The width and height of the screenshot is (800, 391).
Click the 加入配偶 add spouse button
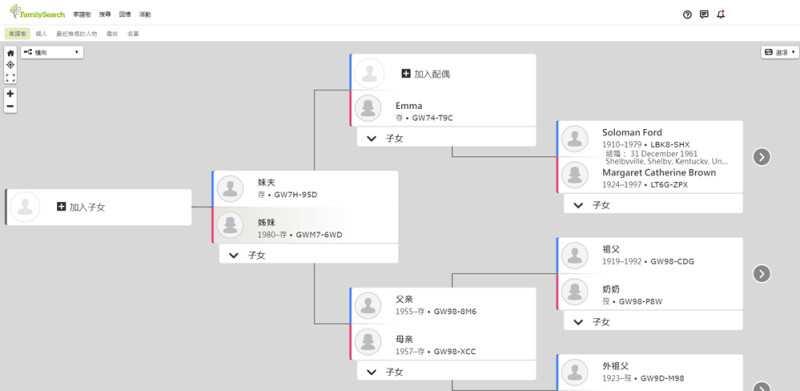point(426,74)
